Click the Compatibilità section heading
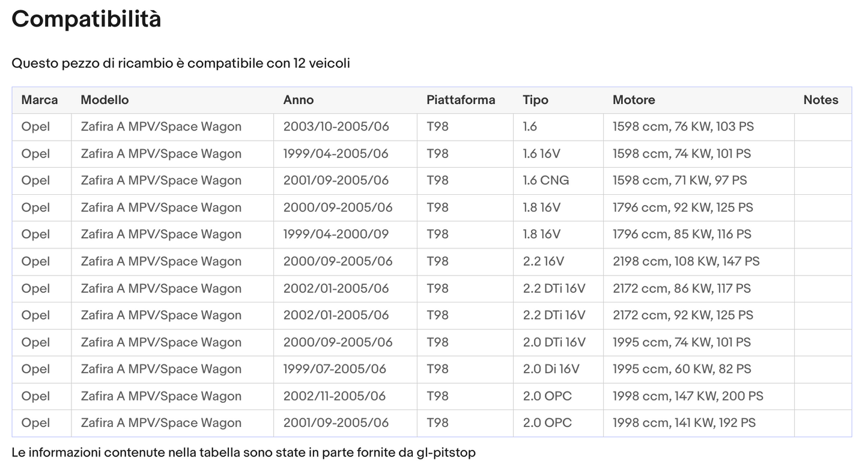The image size is (868, 469). point(86,19)
